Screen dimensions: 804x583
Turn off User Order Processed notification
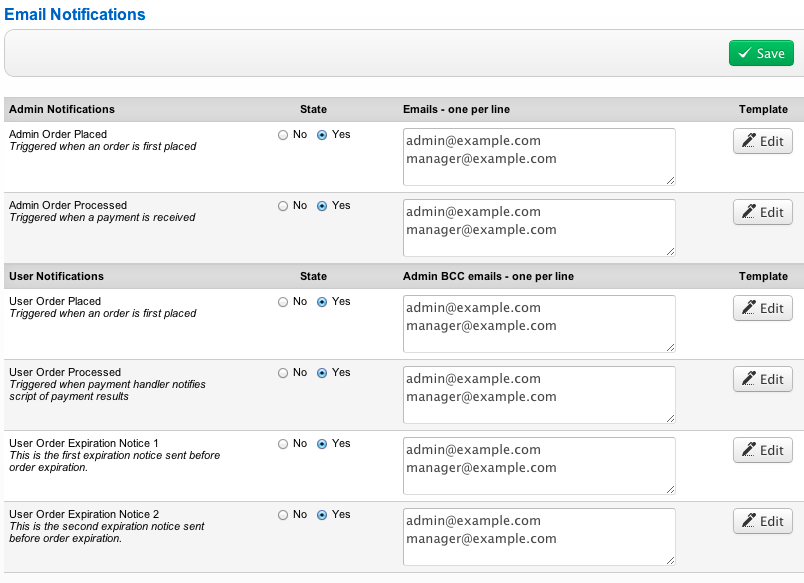(x=283, y=373)
